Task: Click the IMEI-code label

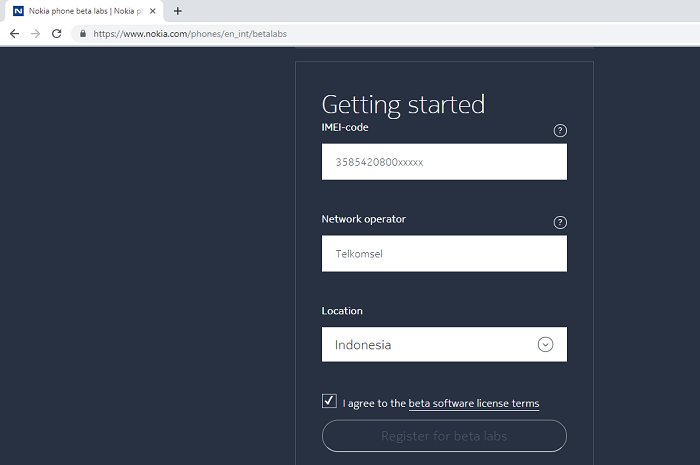Action: (345, 128)
